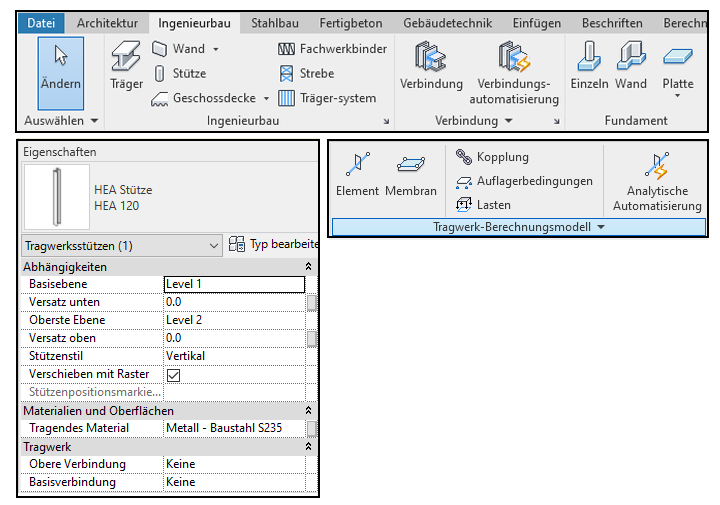720x505 pixels.
Task: Open the Geschossdecke dropdown arrow
Action: tap(266, 98)
